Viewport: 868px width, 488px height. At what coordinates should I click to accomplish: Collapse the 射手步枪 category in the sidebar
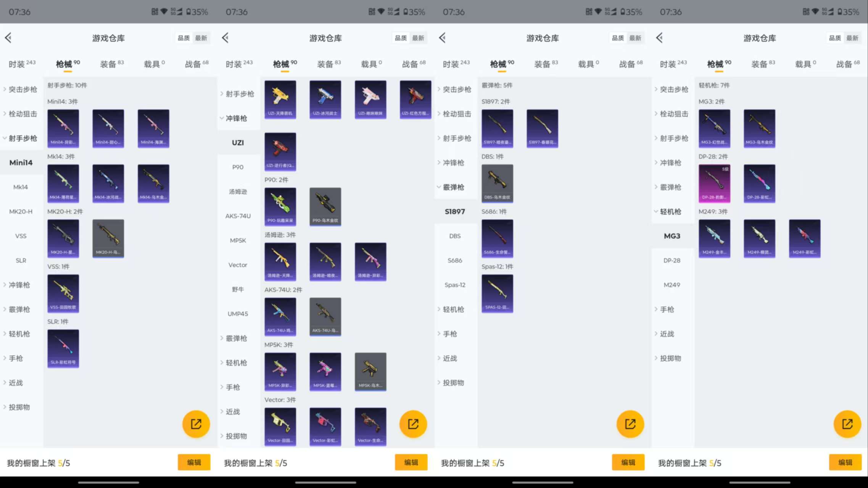tap(21, 138)
